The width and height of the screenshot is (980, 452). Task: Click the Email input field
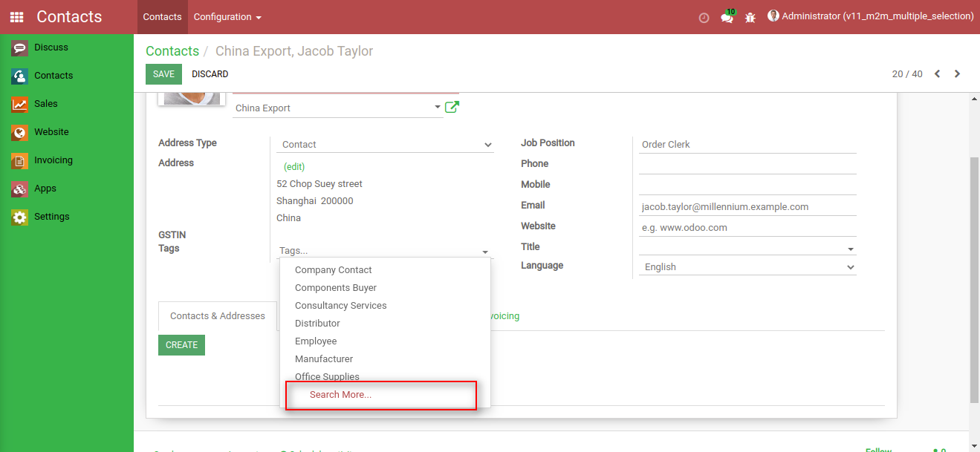[747, 207]
